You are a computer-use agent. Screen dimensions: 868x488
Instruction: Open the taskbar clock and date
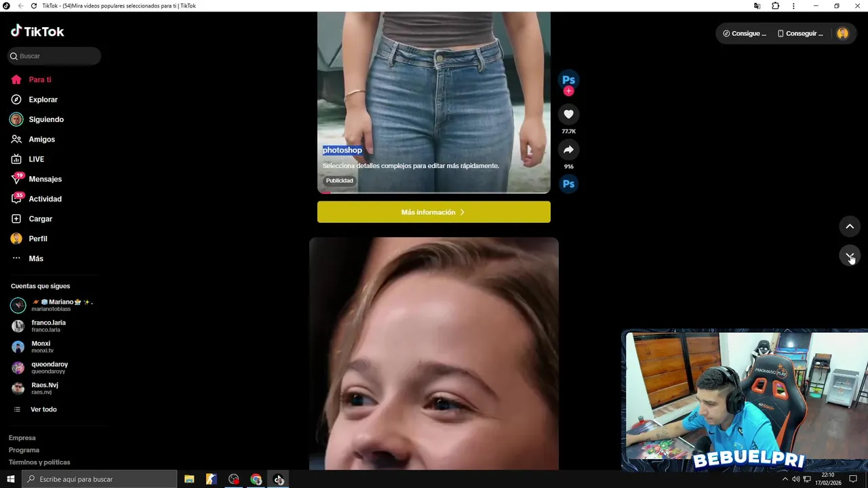tap(828, 479)
